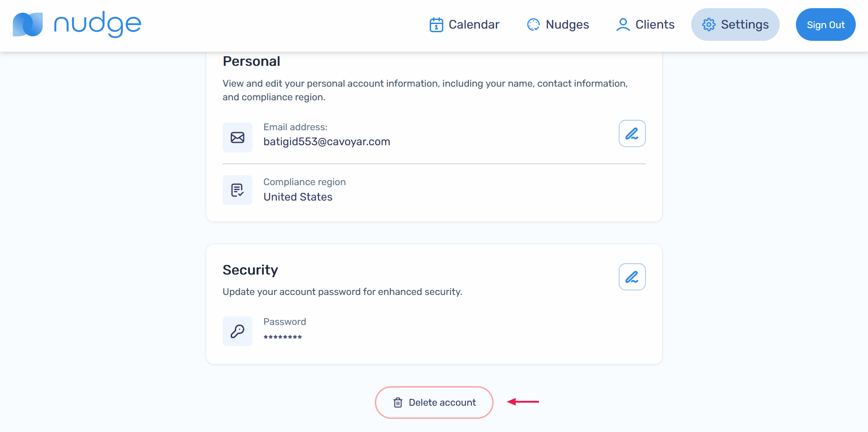Open the Clients section
The height and width of the screenshot is (432, 868).
[x=655, y=25]
